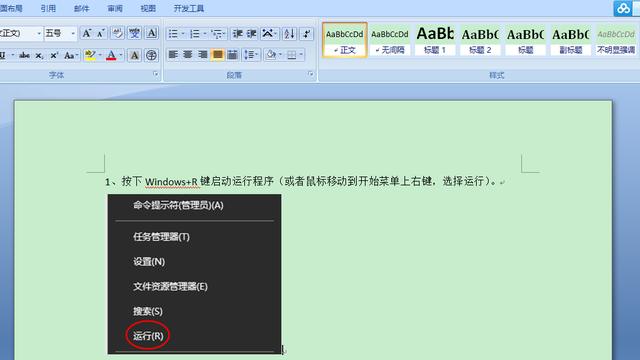
Task: Open the font name dropdown
Action: coord(39,33)
